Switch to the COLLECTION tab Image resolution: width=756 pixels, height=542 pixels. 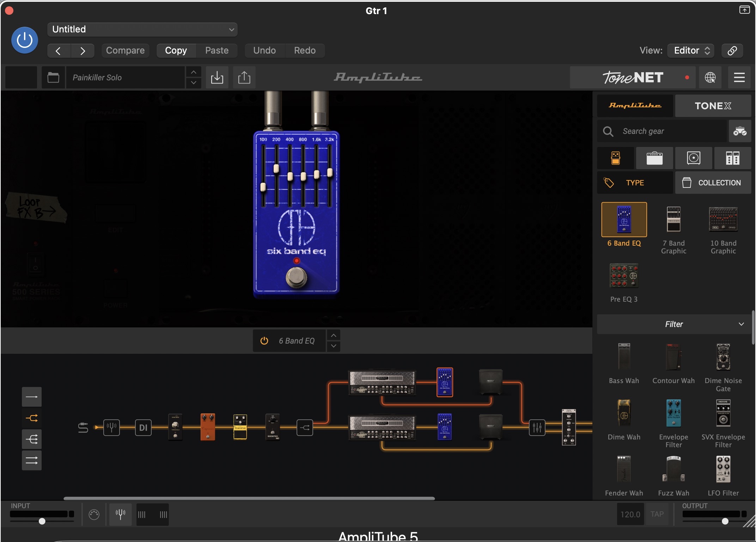[x=713, y=183]
